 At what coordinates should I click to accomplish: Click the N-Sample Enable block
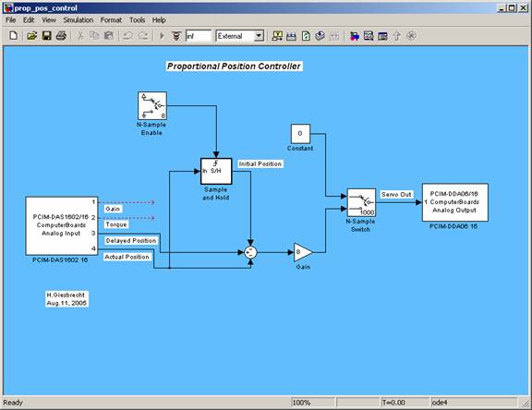(x=152, y=105)
